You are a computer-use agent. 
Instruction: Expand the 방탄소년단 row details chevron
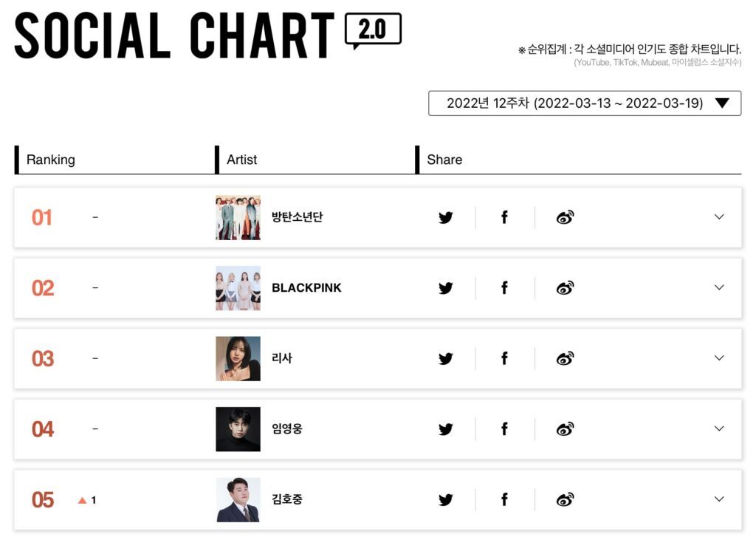pos(719,217)
